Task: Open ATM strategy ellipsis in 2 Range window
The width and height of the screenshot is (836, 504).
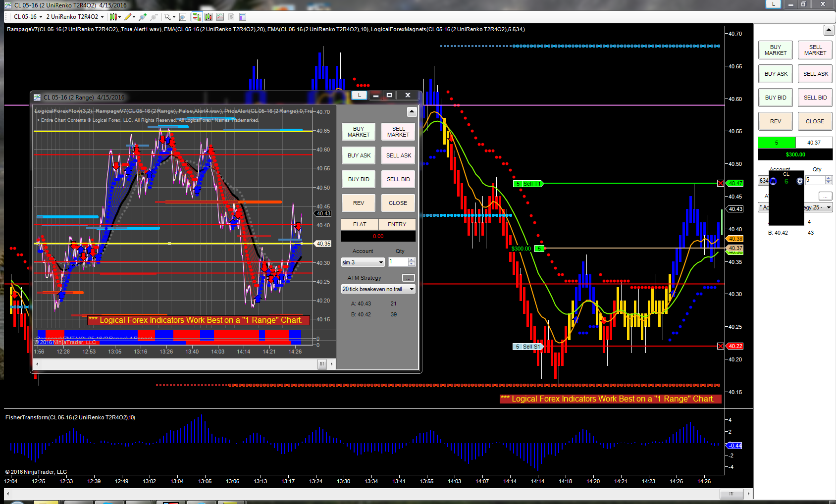Action: pos(409,278)
